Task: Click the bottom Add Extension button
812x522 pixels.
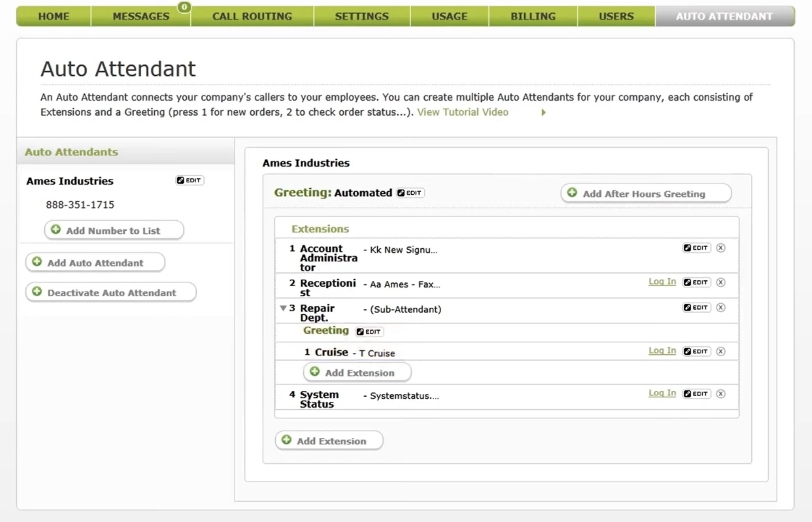Action: 329,440
